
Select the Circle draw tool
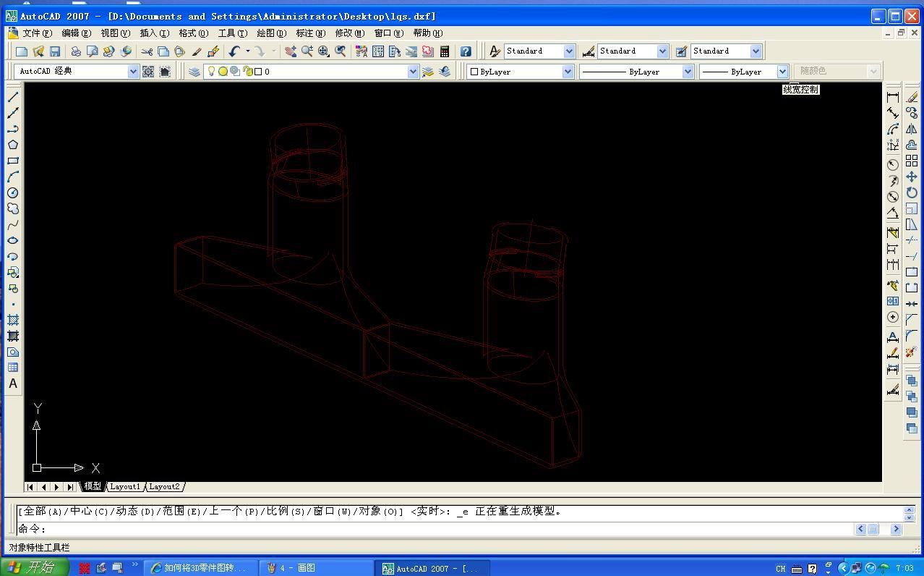tap(13, 192)
